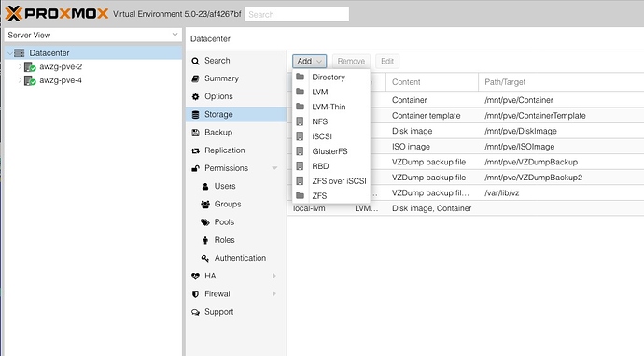Click the awzg-pve-2 node icon
Screen dimensions: 644x356
(30, 66)
